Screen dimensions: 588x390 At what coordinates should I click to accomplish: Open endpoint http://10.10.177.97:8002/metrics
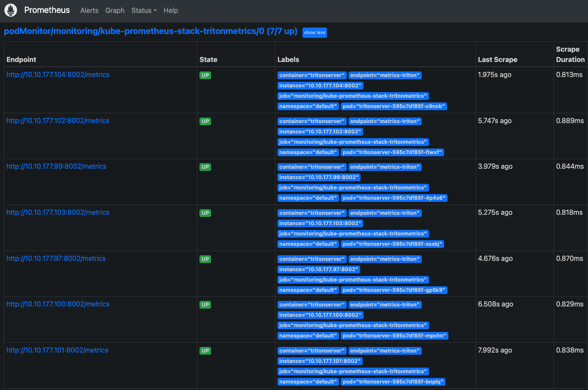[x=56, y=259]
